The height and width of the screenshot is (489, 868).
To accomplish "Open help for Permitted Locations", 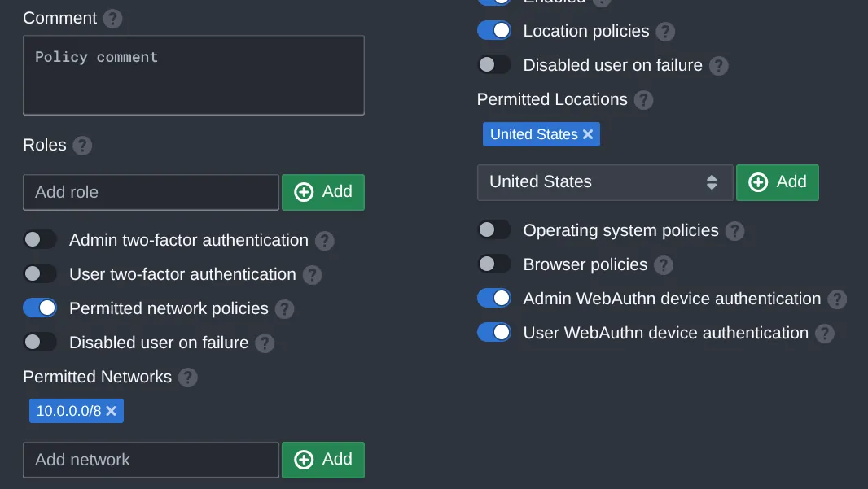I will tap(642, 99).
